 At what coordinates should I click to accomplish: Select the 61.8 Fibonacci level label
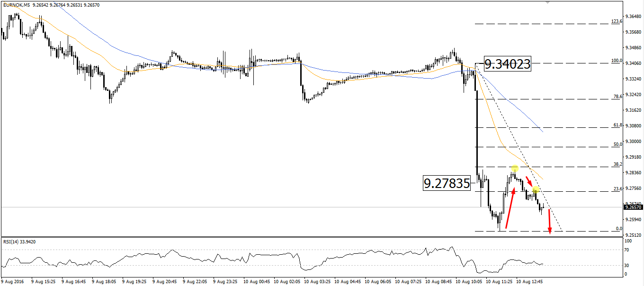pos(617,125)
